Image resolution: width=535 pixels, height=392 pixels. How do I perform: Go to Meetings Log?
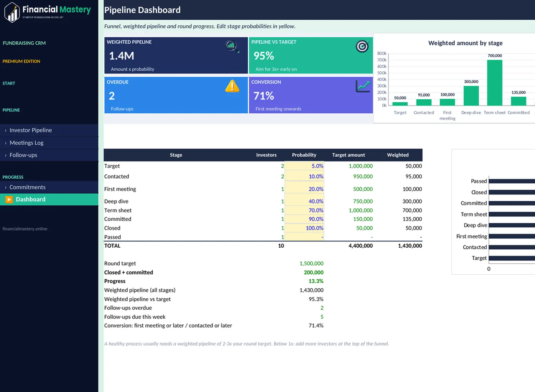point(49,143)
